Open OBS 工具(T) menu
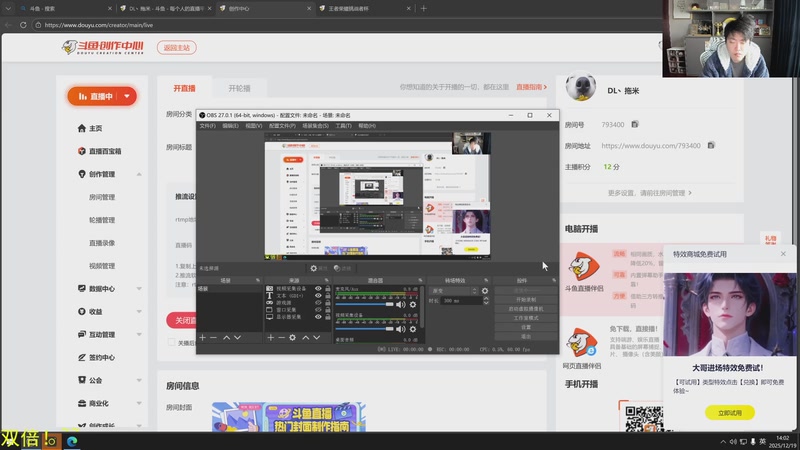Screen dimensions: 800x450 pyautogui.click(x=343, y=126)
